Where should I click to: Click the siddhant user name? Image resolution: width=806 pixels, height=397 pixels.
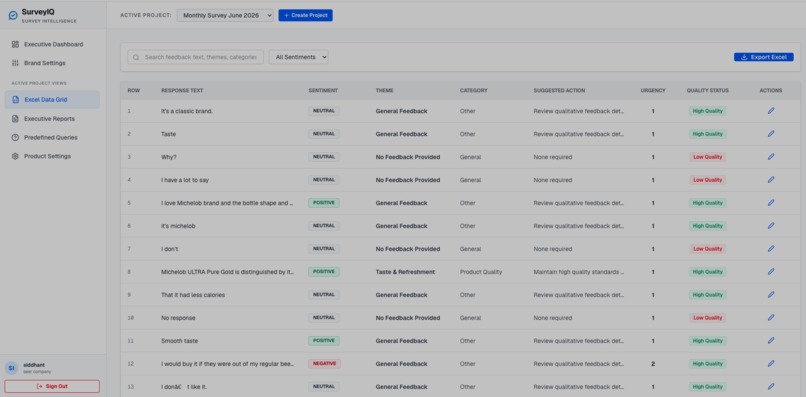34,365
